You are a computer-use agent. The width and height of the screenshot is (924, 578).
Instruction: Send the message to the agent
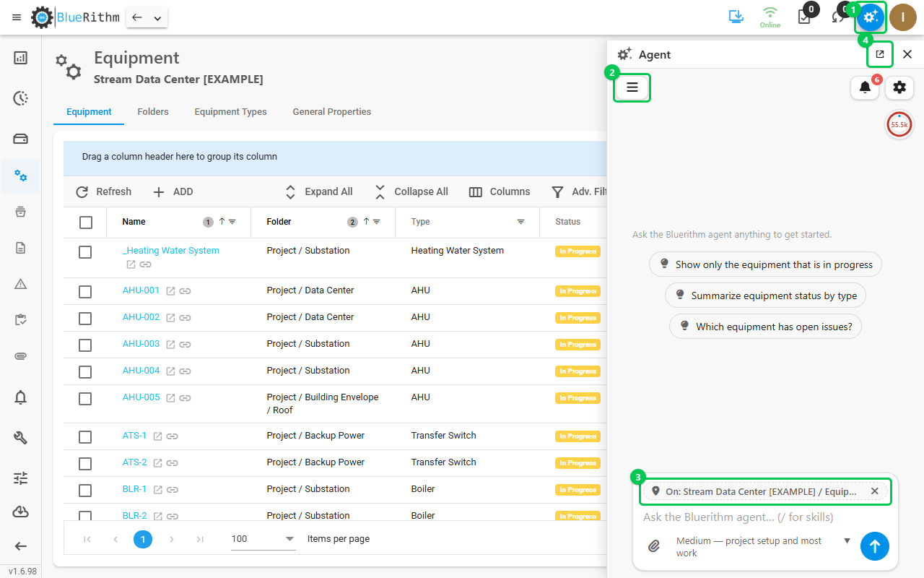point(875,546)
